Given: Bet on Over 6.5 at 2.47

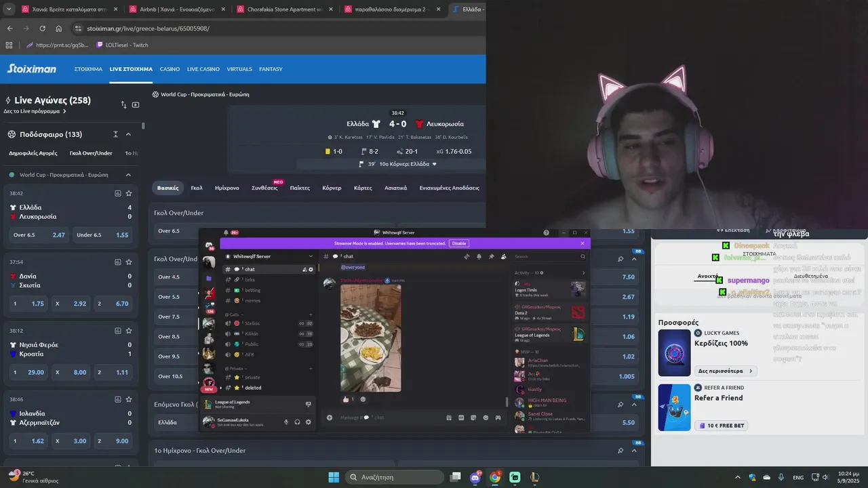Looking at the screenshot, I should [39, 235].
